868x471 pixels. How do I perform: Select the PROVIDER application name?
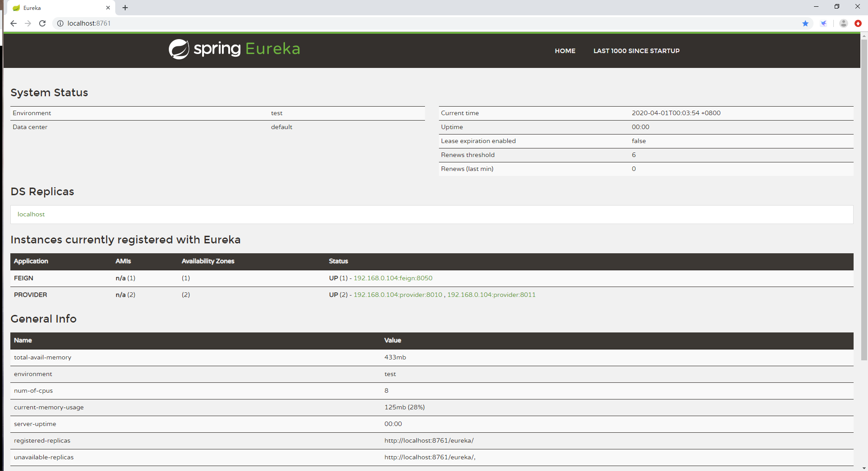point(30,295)
